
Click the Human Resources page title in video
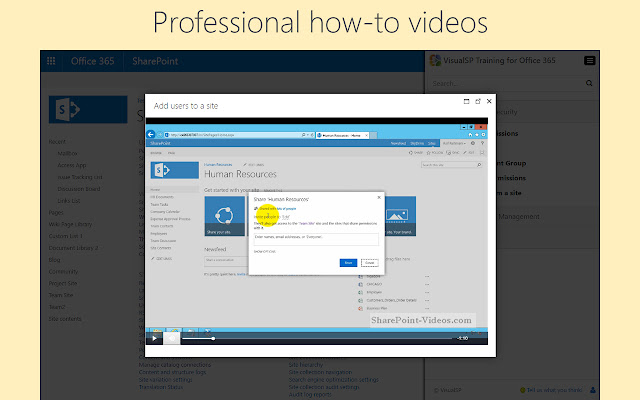[x=240, y=174]
